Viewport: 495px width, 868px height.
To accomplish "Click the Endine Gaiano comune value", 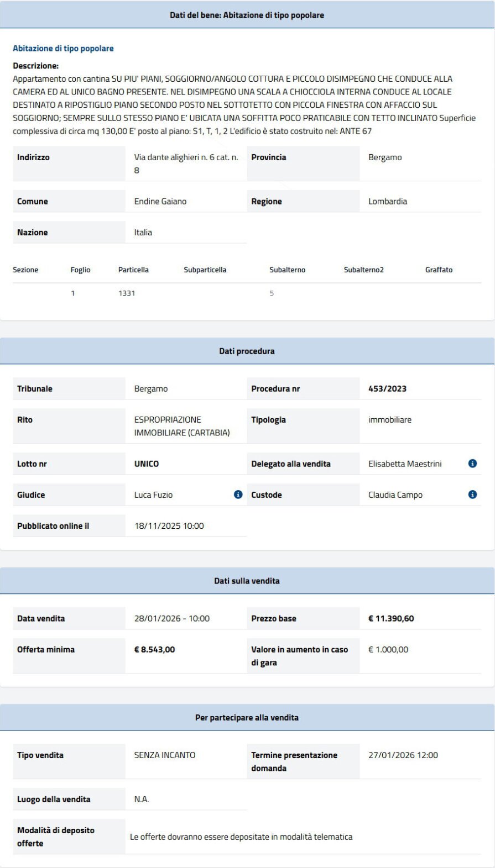I will (160, 201).
